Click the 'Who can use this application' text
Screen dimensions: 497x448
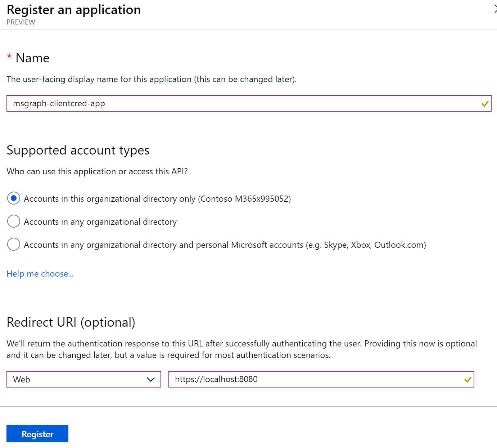98,171
